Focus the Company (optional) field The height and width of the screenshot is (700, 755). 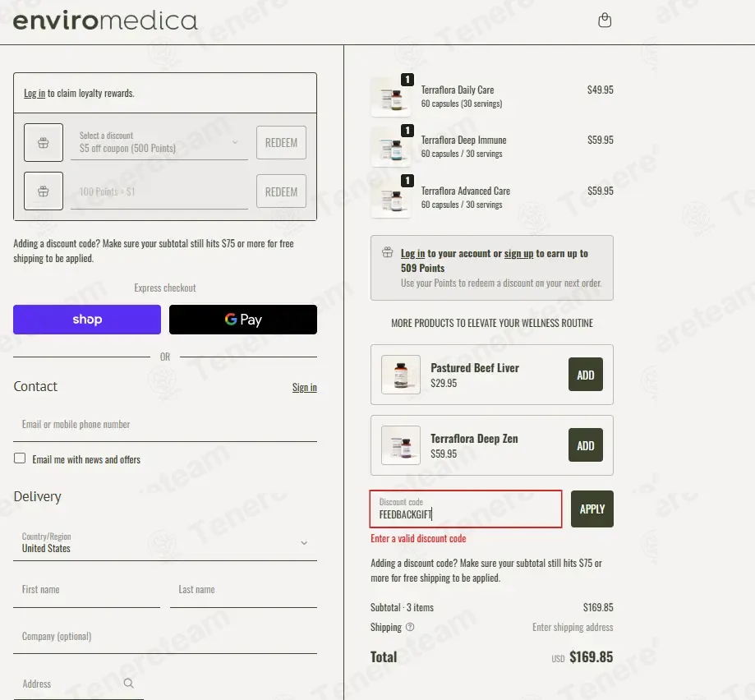[x=164, y=636]
